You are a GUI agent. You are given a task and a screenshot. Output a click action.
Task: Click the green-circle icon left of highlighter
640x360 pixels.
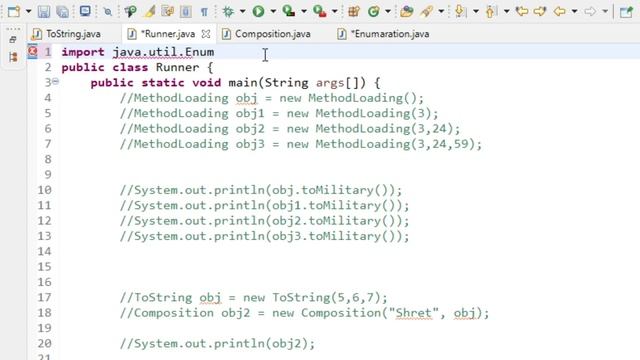click(131, 11)
